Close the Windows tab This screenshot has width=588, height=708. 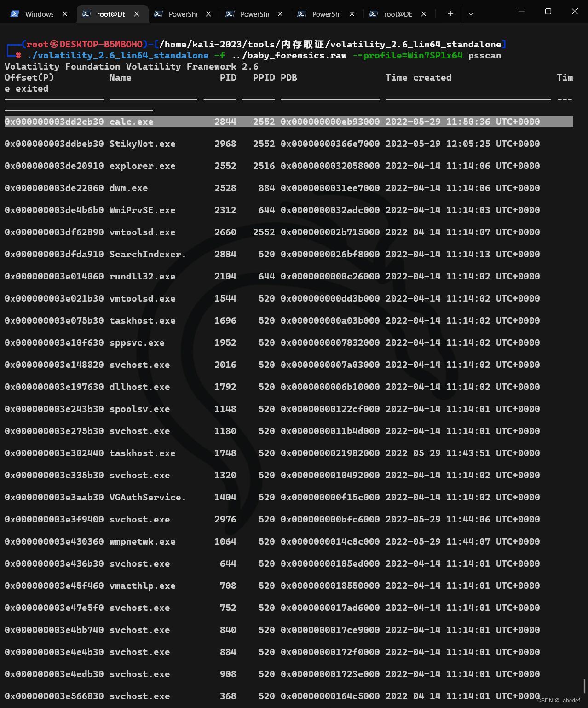[65, 14]
